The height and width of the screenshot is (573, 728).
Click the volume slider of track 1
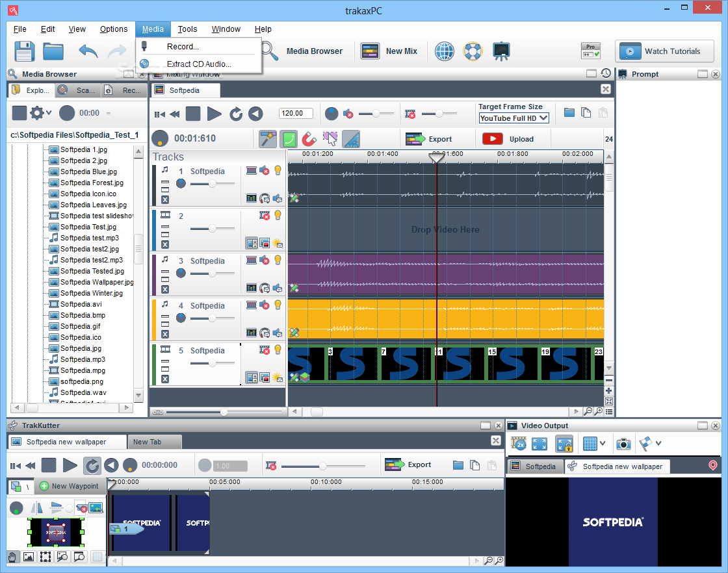[212, 184]
